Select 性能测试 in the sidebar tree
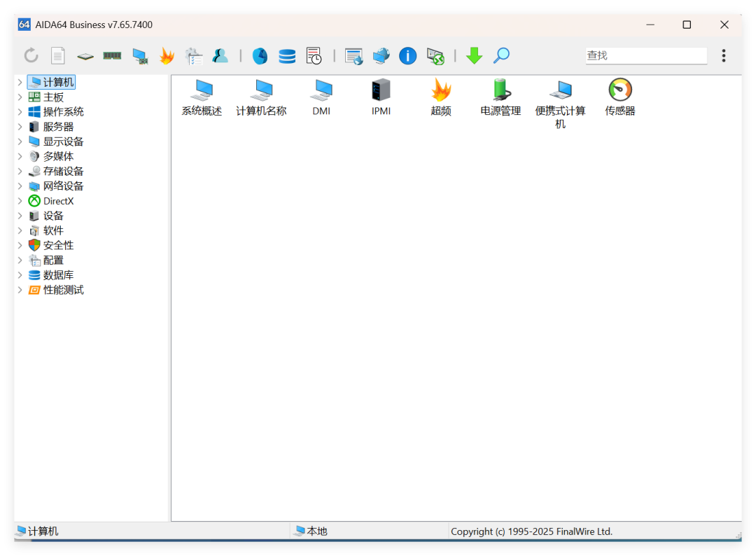 pyautogui.click(x=64, y=290)
